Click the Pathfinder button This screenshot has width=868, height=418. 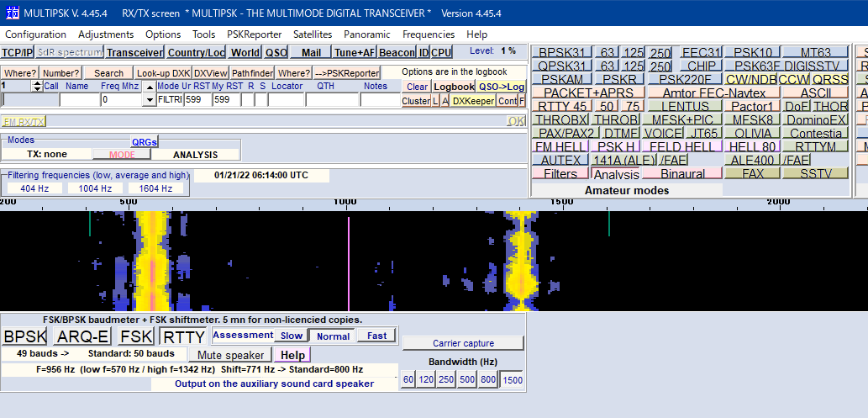(x=252, y=73)
